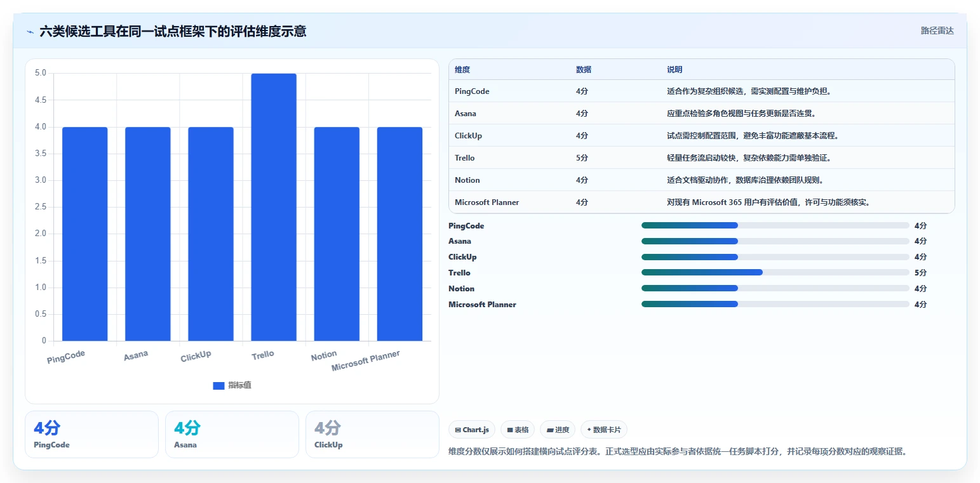This screenshot has height=483, width=980.
Task: Click the Trello label on the chart's x-axis
Action: 263,355
